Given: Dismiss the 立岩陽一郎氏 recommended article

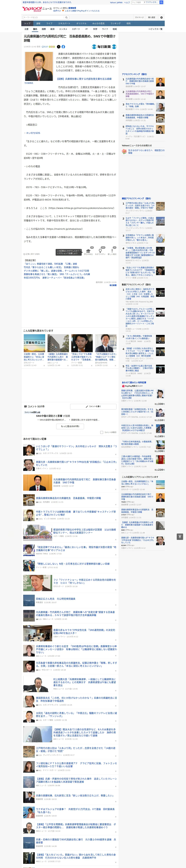Looking at the screenshot, I should tap(44, 365).
